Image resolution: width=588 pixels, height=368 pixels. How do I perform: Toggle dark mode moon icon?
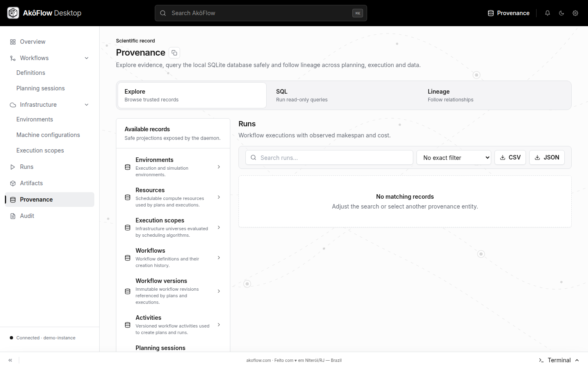561,13
